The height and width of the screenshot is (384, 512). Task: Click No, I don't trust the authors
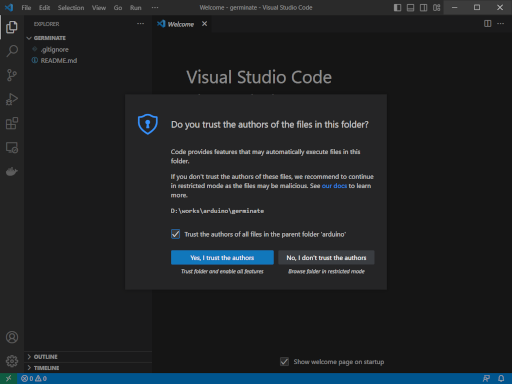(x=326, y=257)
